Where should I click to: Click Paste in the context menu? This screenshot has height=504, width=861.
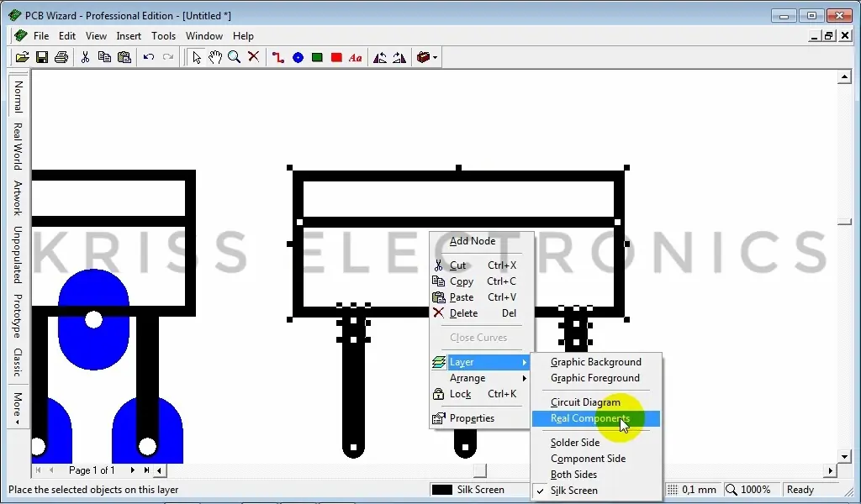point(480,297)
